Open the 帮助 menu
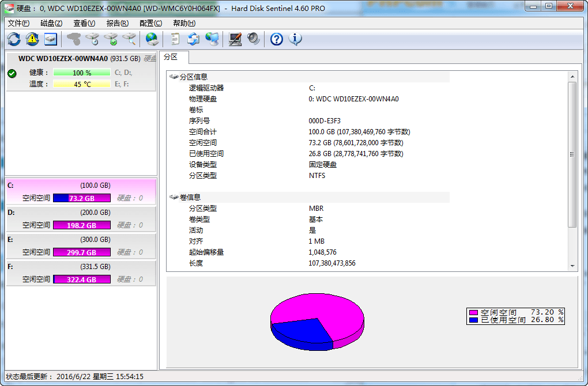 pos(184,23)
